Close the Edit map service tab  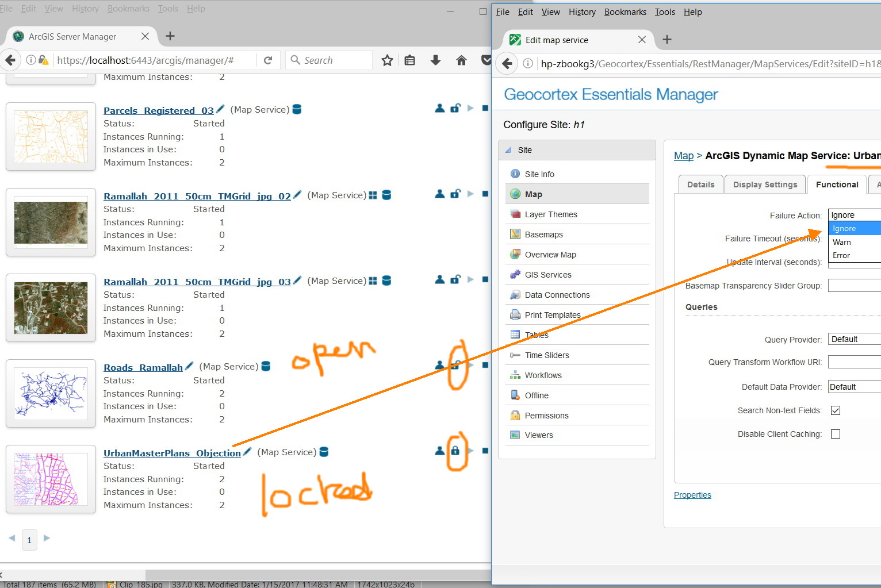tap(642, 40)
